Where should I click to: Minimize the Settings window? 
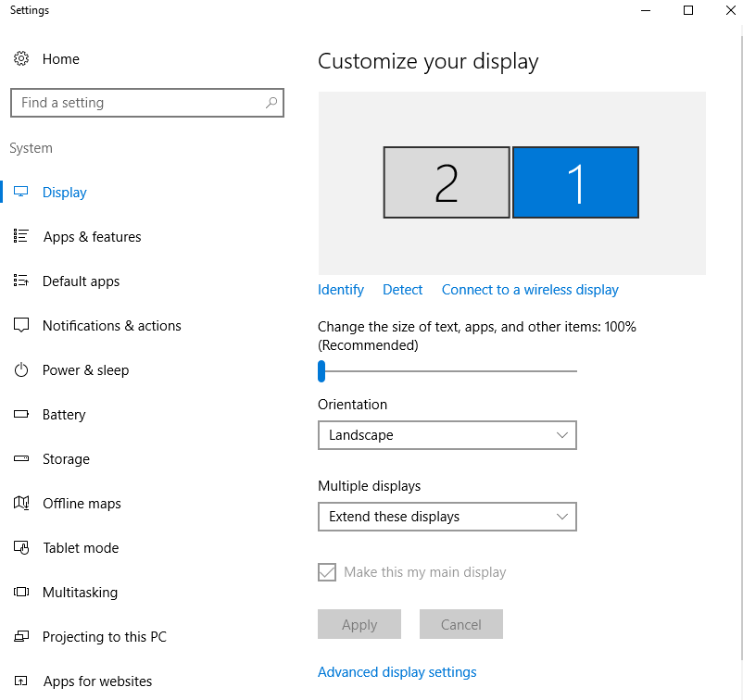tap(646, 10)
